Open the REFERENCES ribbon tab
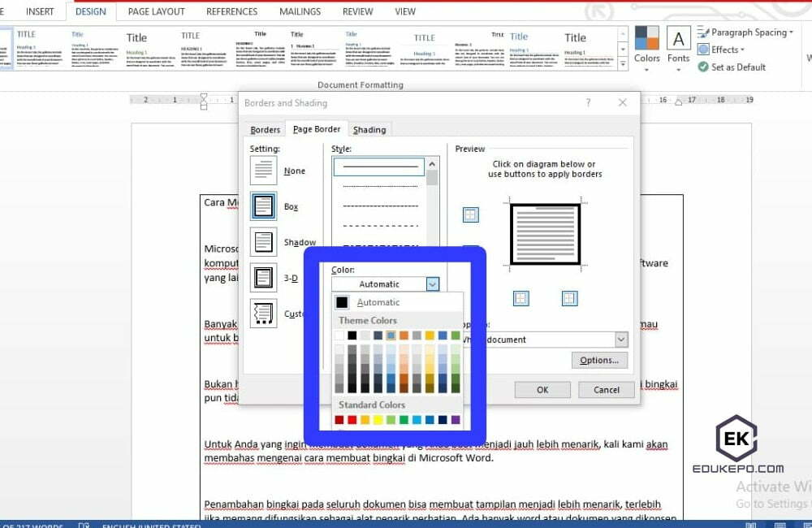Viewport: 812px width, 528px height. coord(231,11)
